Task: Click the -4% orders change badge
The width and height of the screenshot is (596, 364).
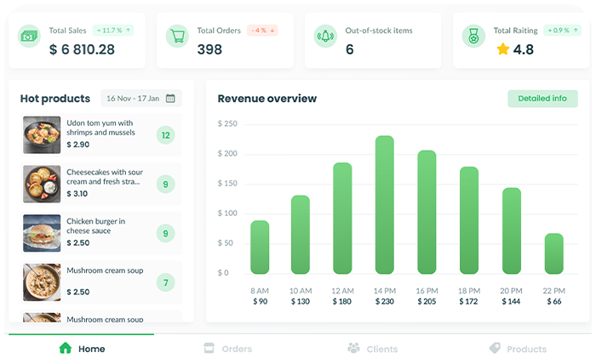Action: click(x=262, y=31)
